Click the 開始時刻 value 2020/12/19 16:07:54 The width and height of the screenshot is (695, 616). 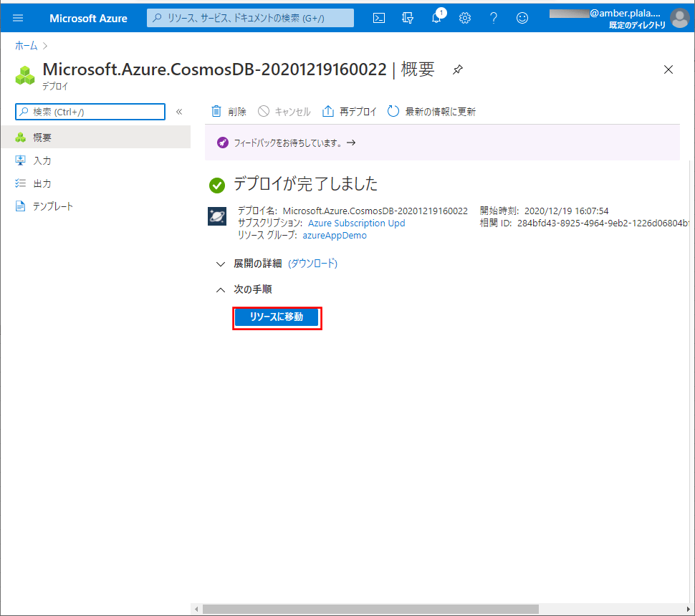point(567,211)
